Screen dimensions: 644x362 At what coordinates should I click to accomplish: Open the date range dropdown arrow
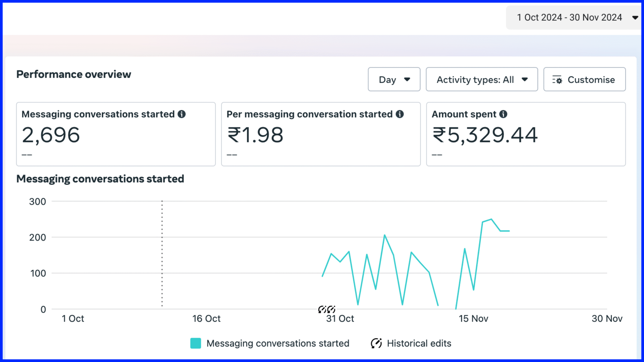pyautogui.click(x=635, y=18)
